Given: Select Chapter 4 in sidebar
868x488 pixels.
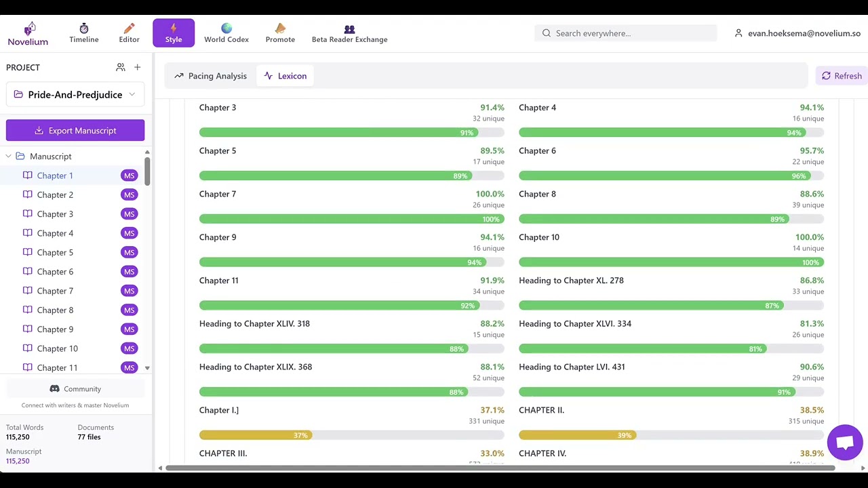Looking at the screenshot, I should pyautogui.click(x=55, y=233).
